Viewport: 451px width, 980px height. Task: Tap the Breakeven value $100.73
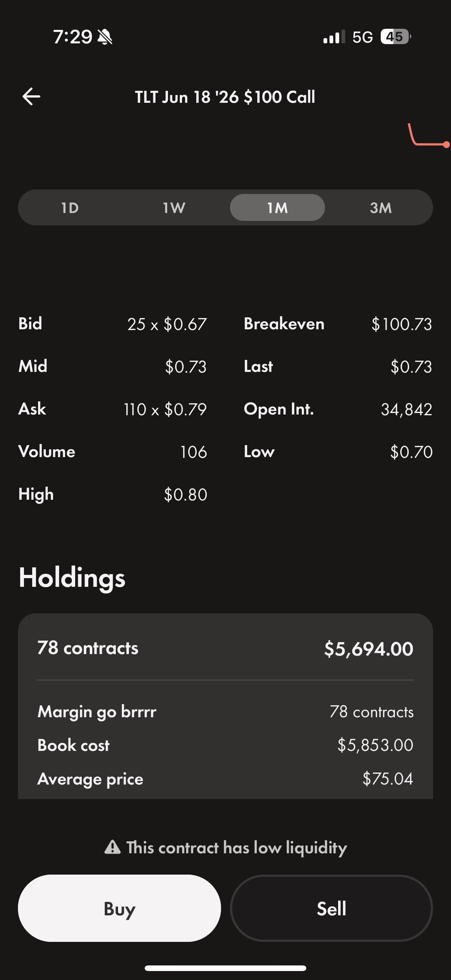click(x=402, y=324)
